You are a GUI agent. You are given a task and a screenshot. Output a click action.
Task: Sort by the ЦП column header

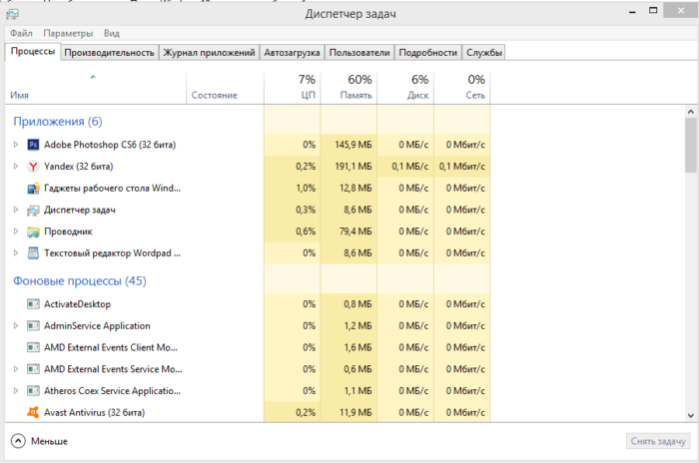(x=292, y=88)
